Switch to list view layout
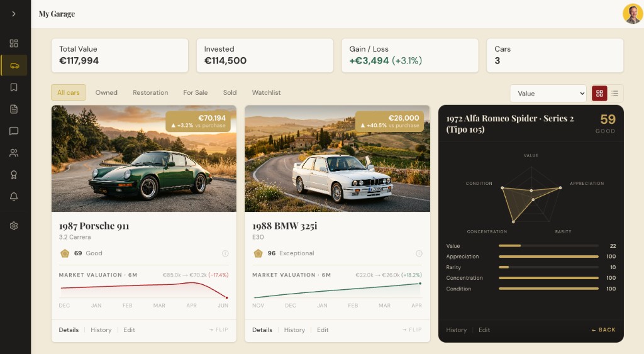Viewport: 644px width, 354px height. coord(615,93)
